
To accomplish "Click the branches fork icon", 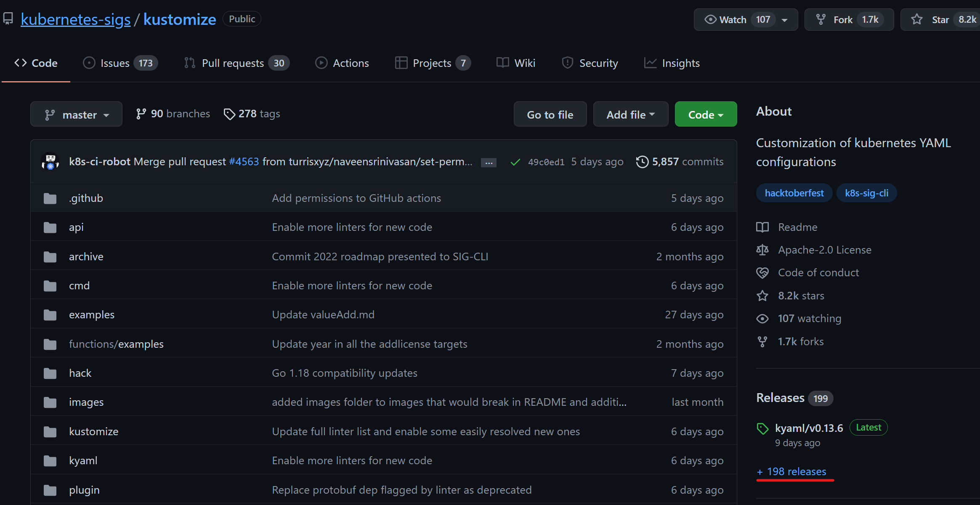I will pos(141,114).
